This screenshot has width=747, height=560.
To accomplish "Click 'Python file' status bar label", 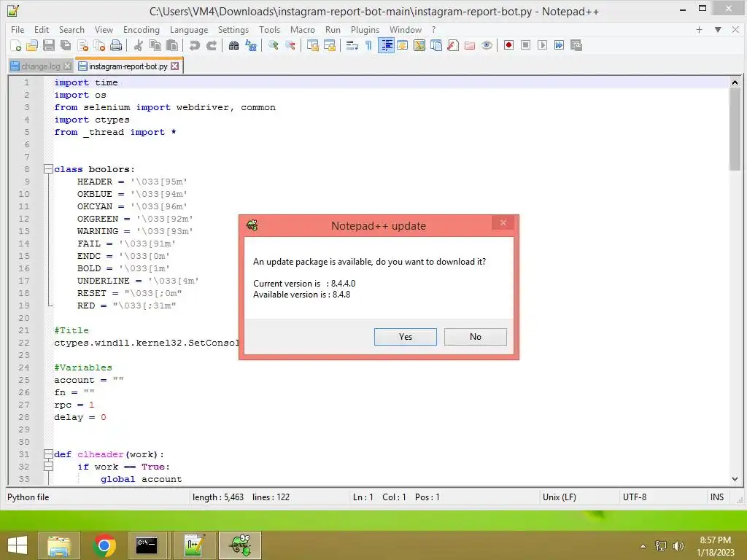I will [x=28, y=497].
